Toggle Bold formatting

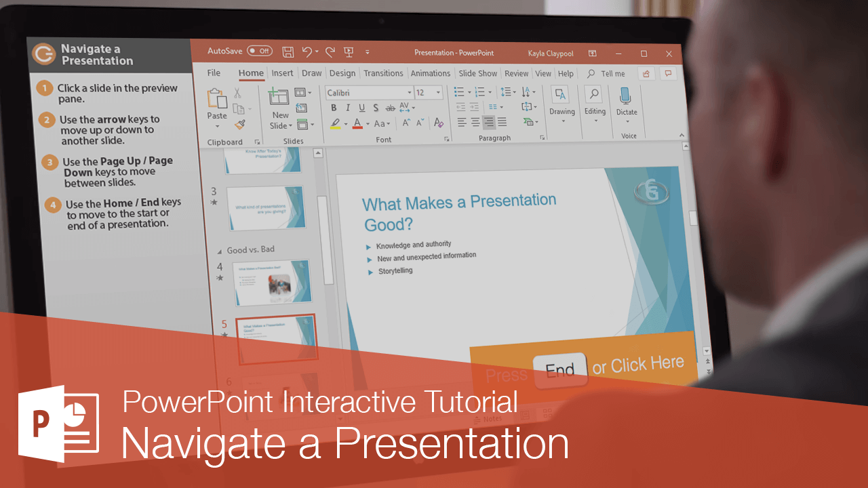click(334, 108)
